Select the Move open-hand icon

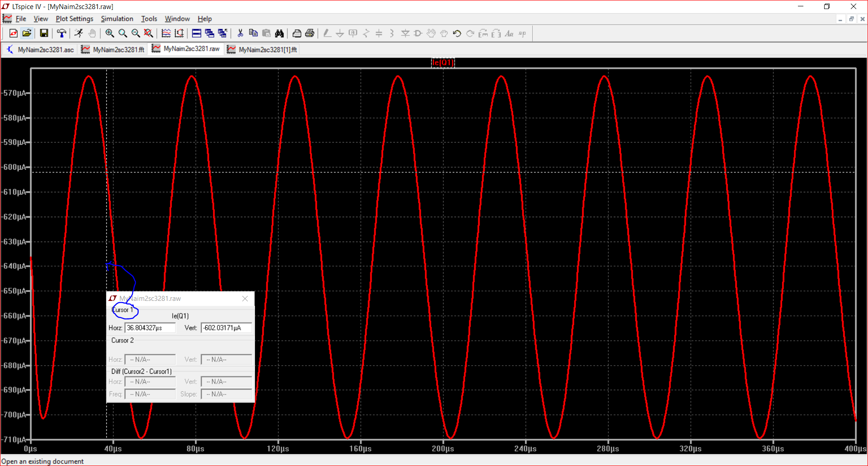click(431, 33)
